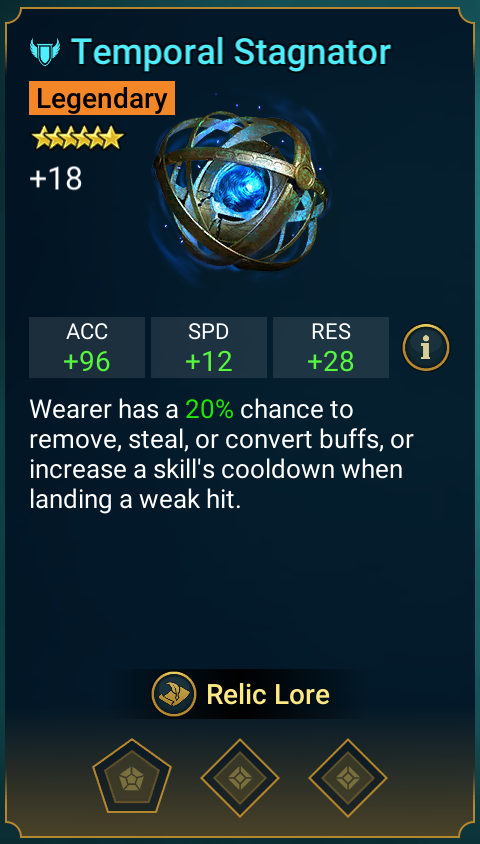
Task: Click the green +28 resistance value
Action: (x=331, y=362)
